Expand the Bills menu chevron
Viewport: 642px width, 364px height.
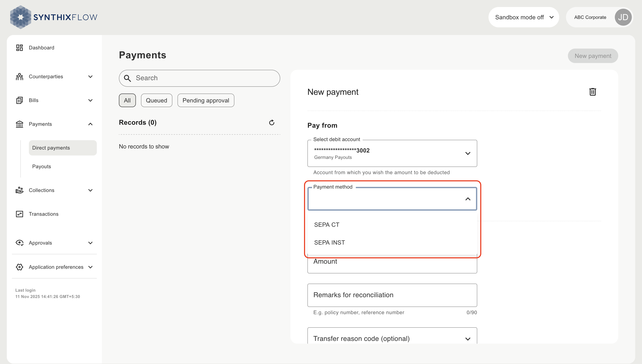pos(91,100)
